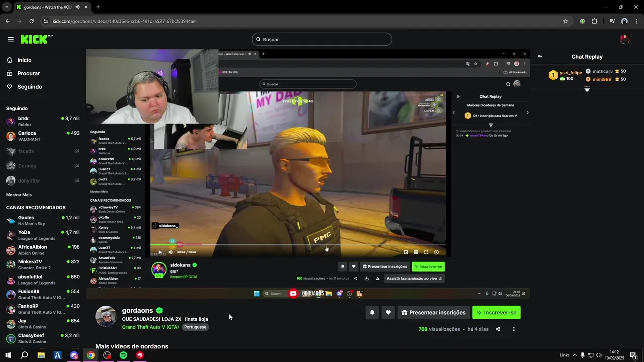Toggle follow heart for gordaons
Screen dimensions: 644x362
(388, 313)
